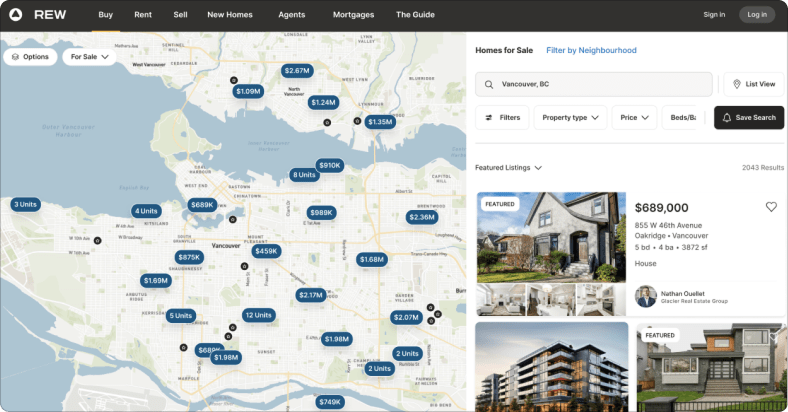Click Filter by Neighbourhood link
This screenshot has width=788, height=412.
(x=591, y=50)
